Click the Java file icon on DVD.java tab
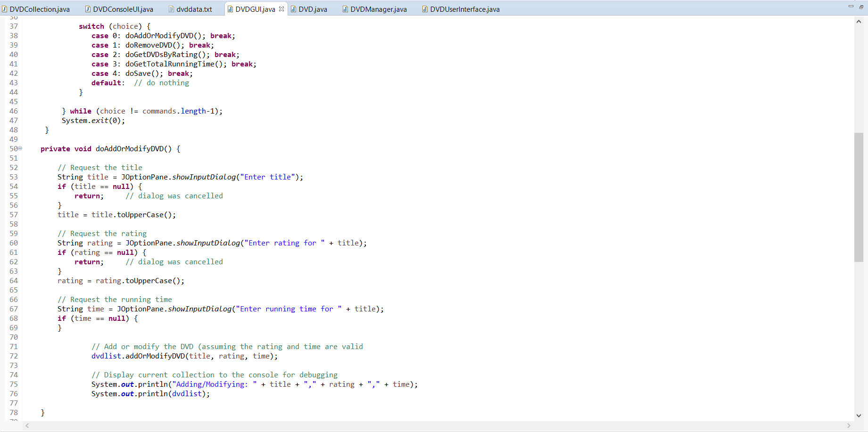This screenshot has width=868, height=432. pyautogui.click(x=295, y=8)
